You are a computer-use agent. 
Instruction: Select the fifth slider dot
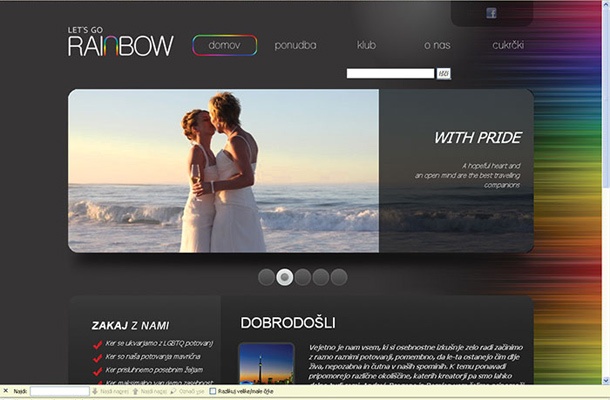339,277
